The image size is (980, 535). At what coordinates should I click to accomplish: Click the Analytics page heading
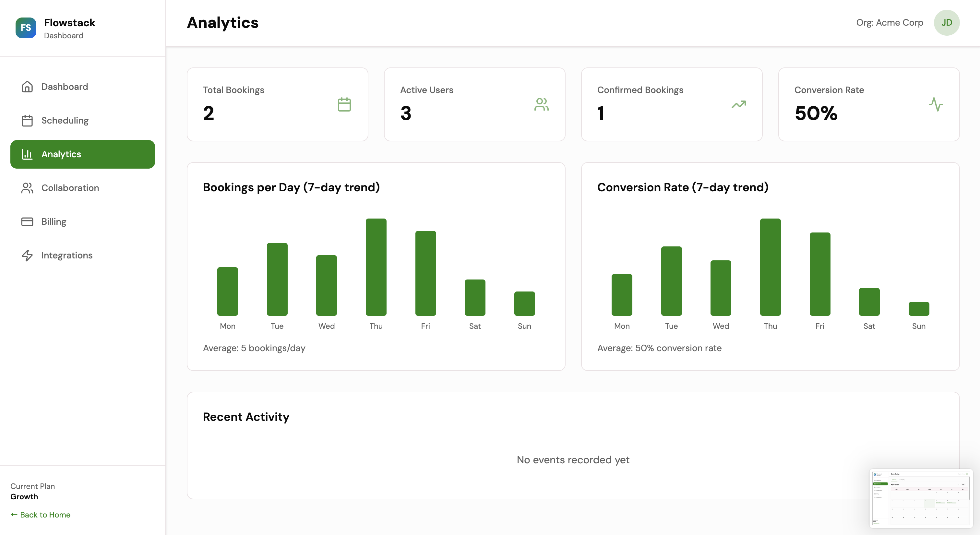[222, 23]
